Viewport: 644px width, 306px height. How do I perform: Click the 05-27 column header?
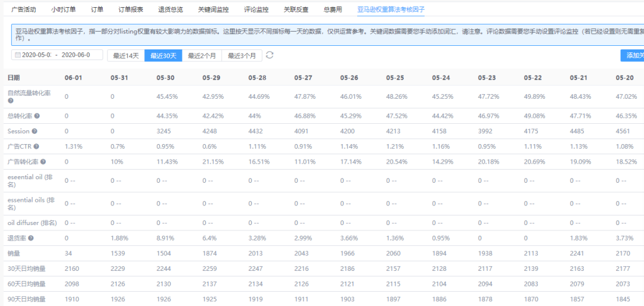302,77
